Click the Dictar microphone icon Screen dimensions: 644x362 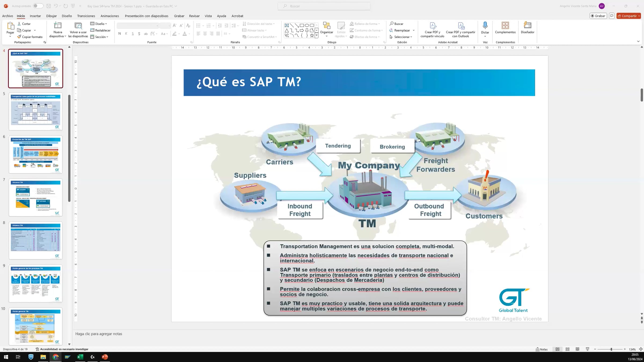tap(485, 25)
